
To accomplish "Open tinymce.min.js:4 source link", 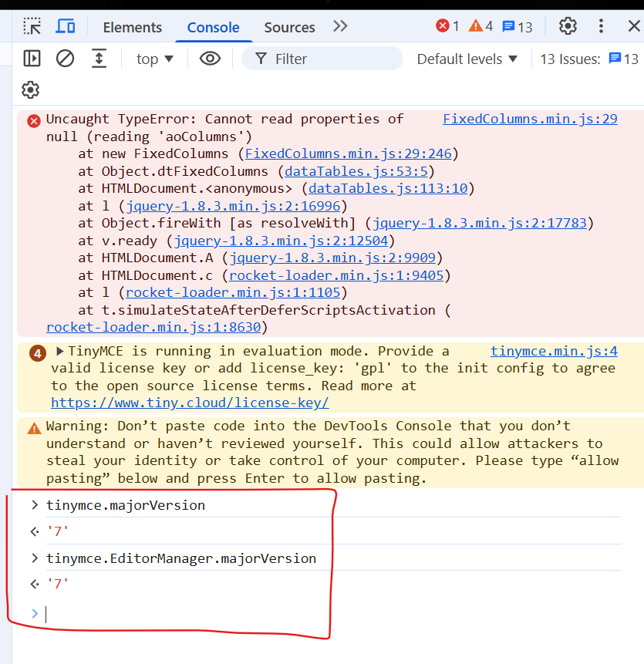I will click(554, 351).
